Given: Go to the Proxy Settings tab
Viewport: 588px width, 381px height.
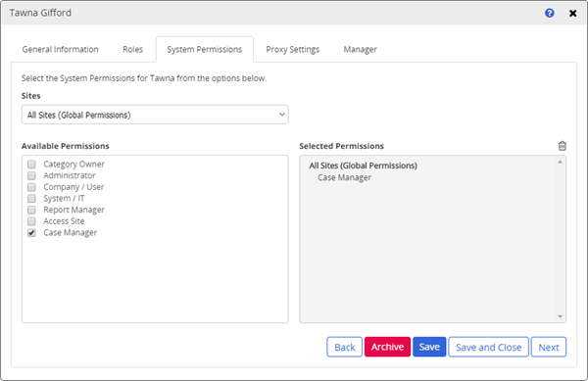Looking at the screenshot, I should coord(292,49).
